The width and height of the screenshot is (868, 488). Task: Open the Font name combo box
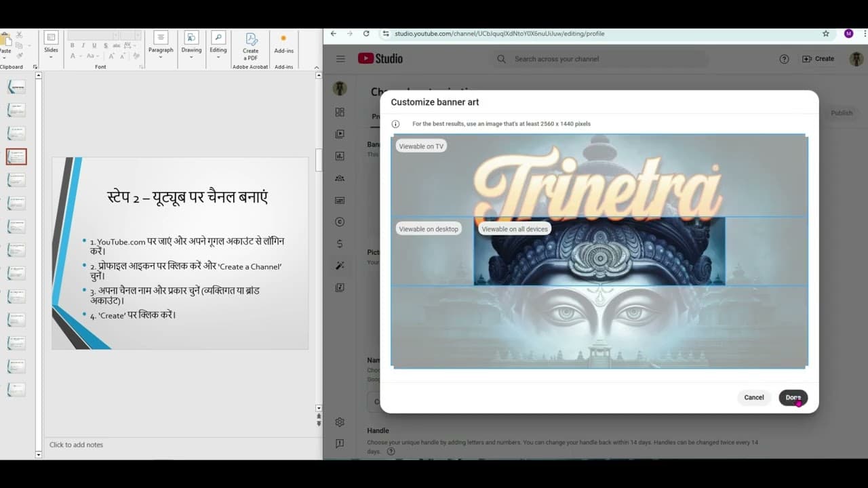93,35
